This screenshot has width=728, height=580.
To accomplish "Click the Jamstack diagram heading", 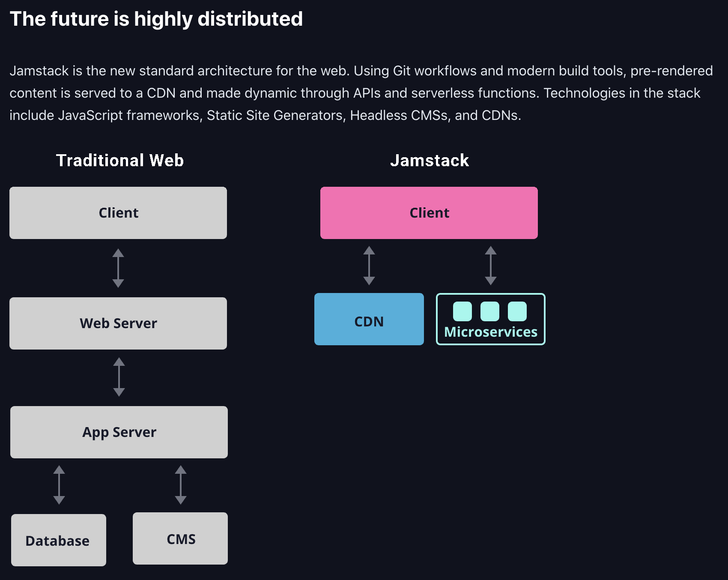I will tap(430, 160).
